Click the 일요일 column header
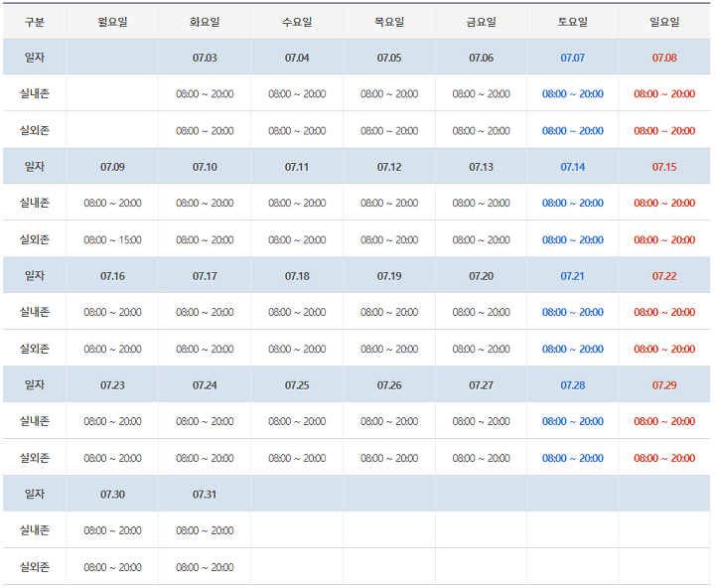 click(664, 22)
